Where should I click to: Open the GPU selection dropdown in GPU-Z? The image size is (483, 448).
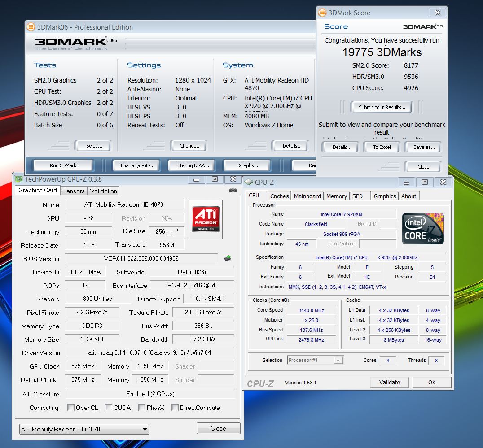[x=84, y=429]
